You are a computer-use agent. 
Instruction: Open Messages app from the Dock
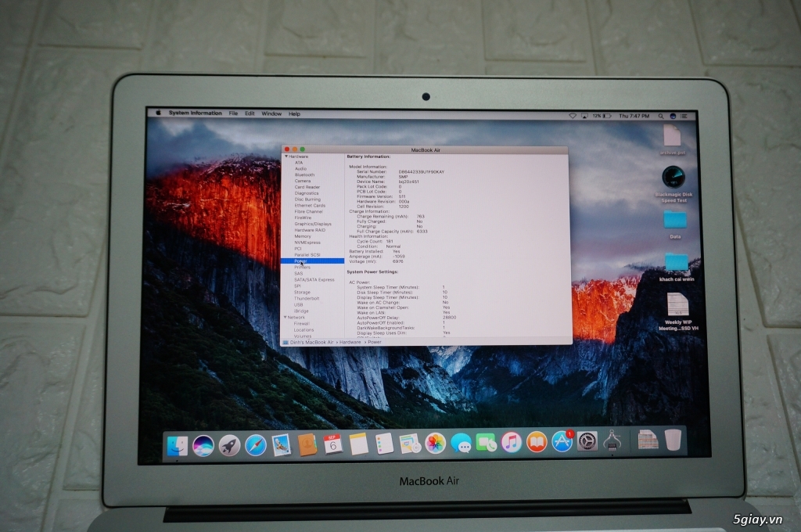[x=461, y=443]
